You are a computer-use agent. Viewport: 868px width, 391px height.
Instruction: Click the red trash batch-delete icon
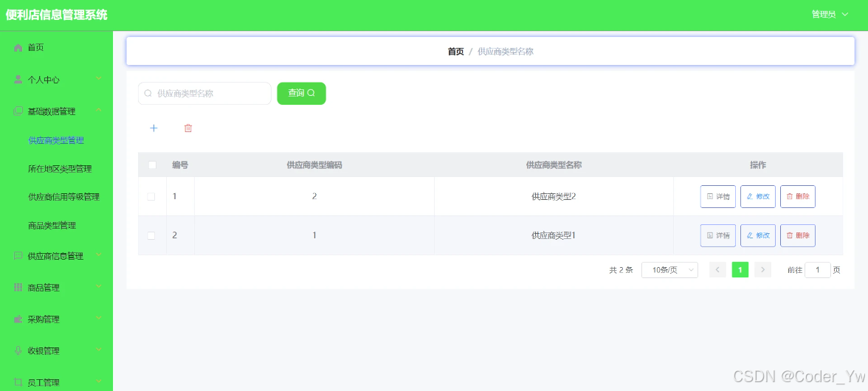click(x=188, y=128)
